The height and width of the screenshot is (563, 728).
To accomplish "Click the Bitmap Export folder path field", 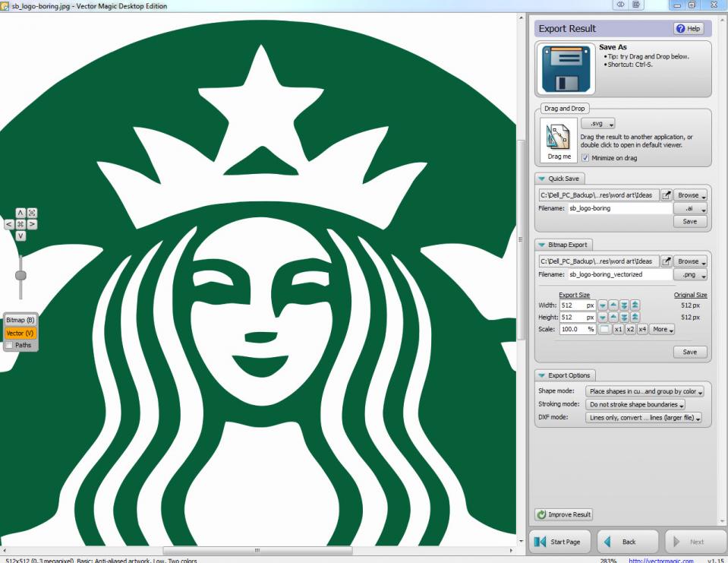I will coord(598,261).
